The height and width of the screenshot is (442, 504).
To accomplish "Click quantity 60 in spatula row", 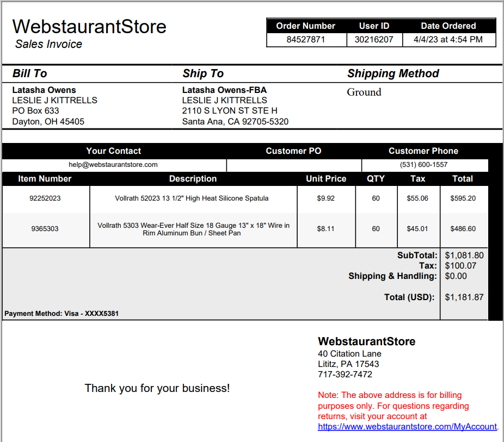I will coord(376,198).
